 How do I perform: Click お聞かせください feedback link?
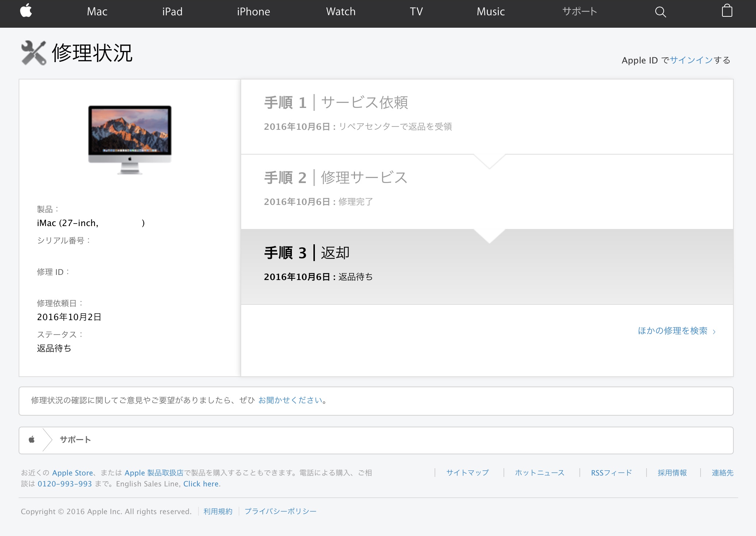pyautogui.click(x=290, y=400)
